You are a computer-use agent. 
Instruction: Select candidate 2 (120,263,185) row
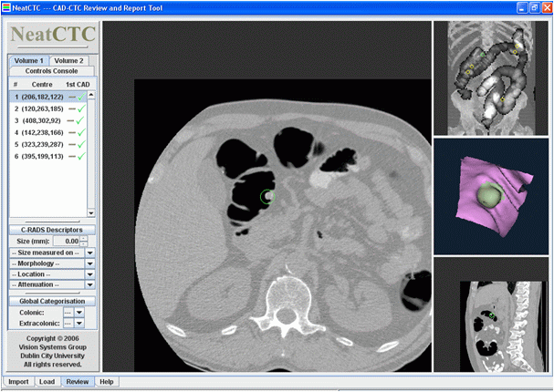coord(48,108)
